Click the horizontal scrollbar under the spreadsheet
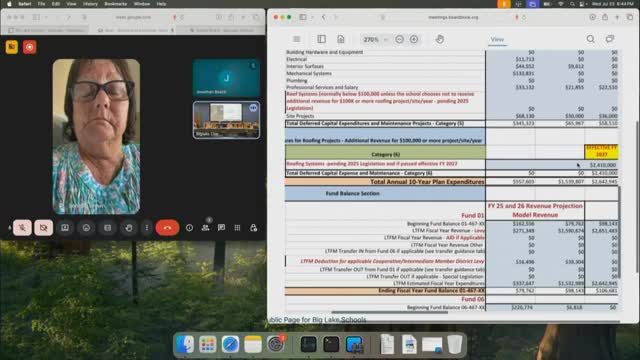The width and height of the screenshot is (640, 360). [390, 312]
